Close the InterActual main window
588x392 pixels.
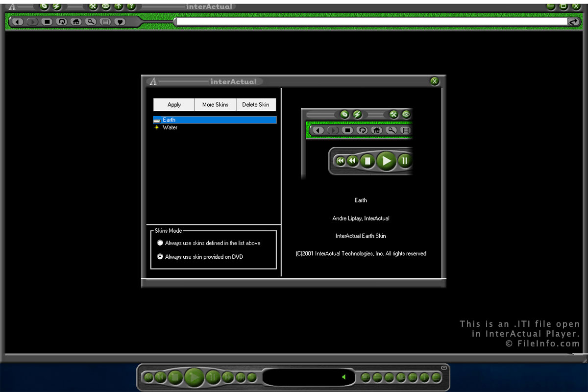tap(576, 6)
